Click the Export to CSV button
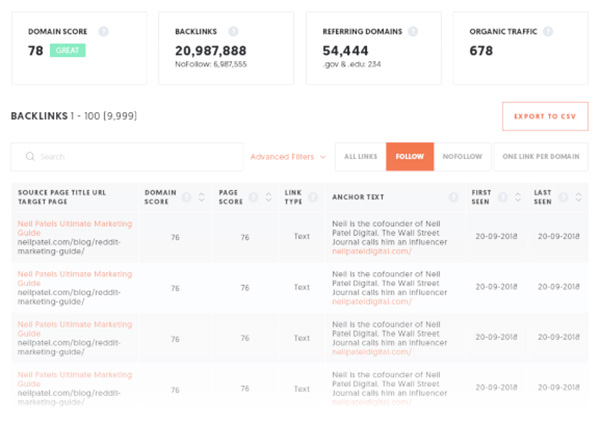 [544, 117]
